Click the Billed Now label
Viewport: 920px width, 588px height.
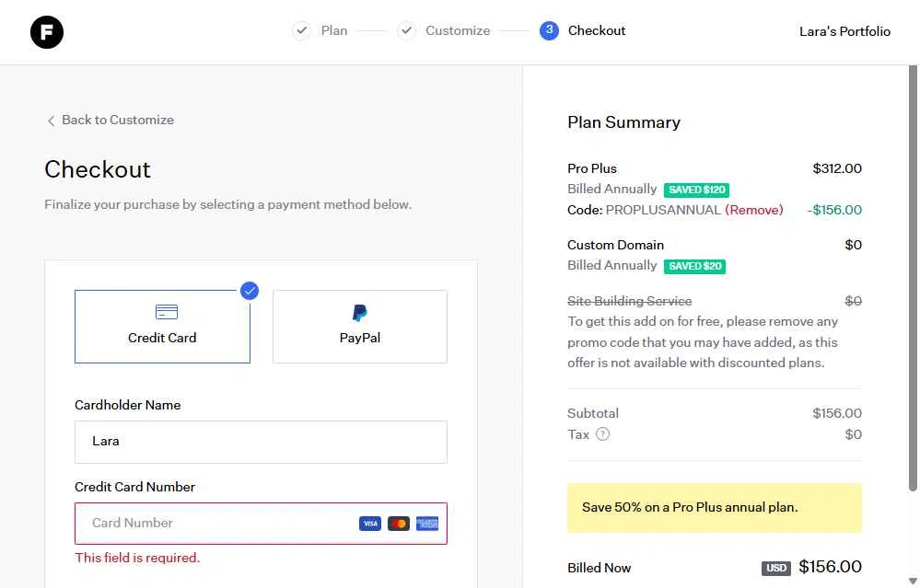coord(599,568)
